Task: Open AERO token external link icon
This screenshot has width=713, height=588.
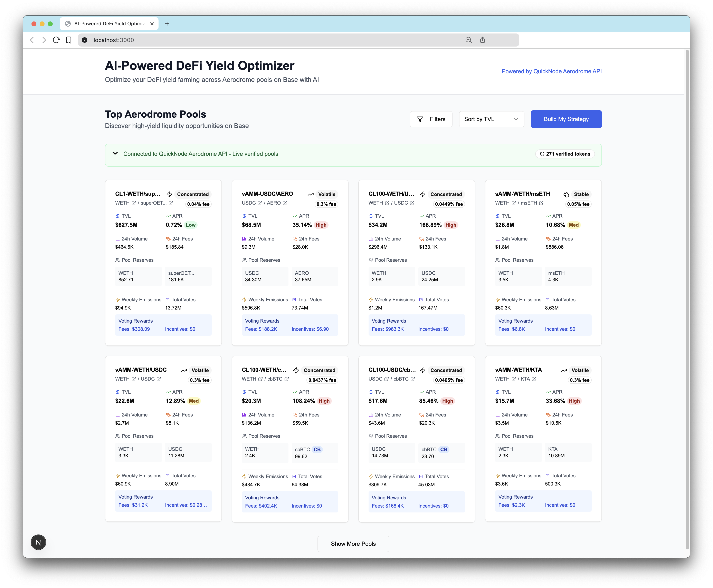Action: pyautogui.click(x=285, y=203)
